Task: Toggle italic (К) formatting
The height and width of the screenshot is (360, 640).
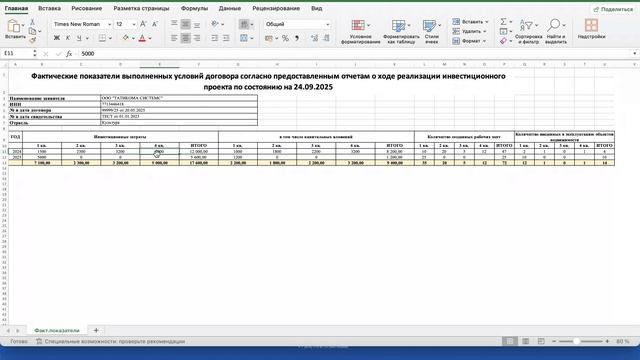Action: coord(68,38)
